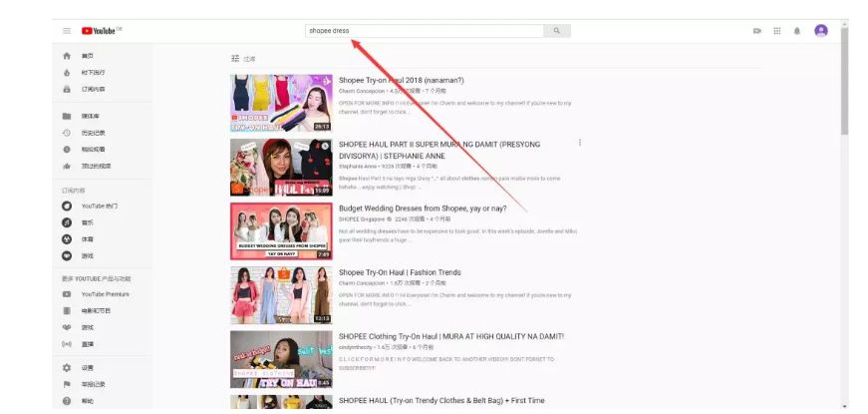Open title Shopee Try-On Haul | Fashion Trends
The image size is (868, 414).
400,272
